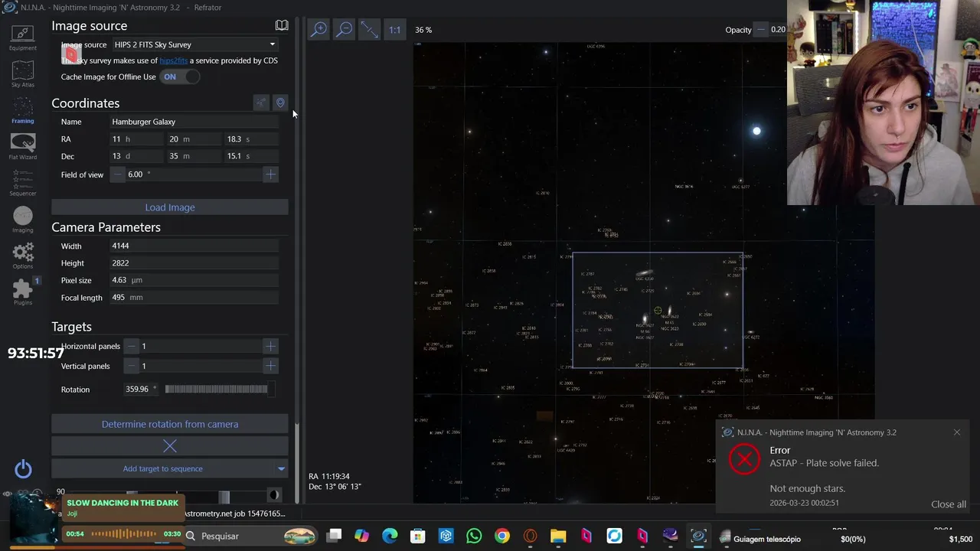The height and width of the screenshot is (551, 980).
Task: Open the Equipment section in sidebar
Action: (x=23, y=37)
